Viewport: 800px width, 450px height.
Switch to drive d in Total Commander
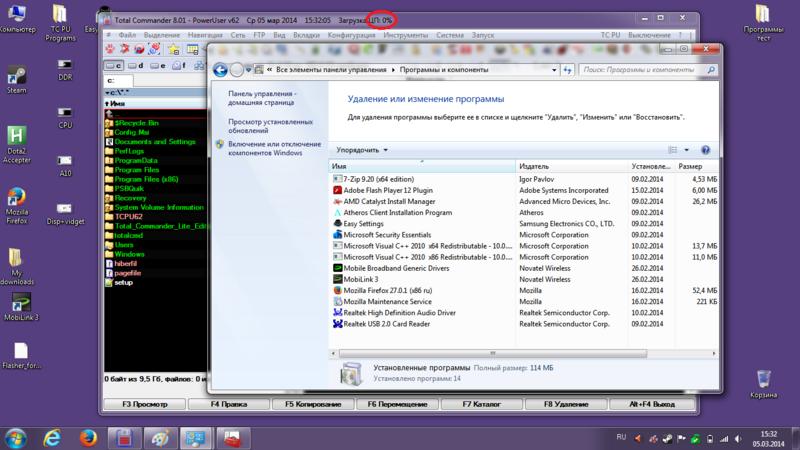[x=136, y=66]
